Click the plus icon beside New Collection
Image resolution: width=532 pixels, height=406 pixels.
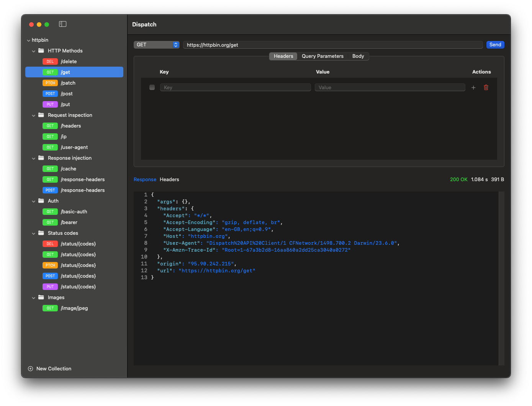31,368
